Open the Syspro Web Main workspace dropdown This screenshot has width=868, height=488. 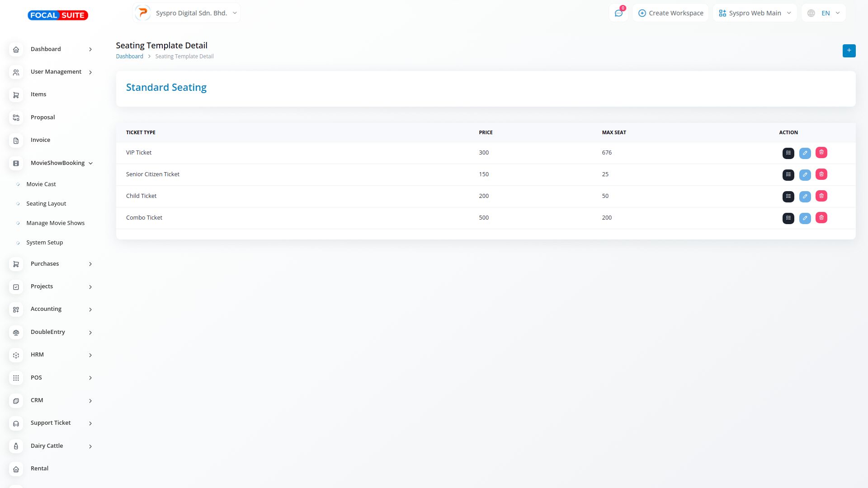click(755, 13)
